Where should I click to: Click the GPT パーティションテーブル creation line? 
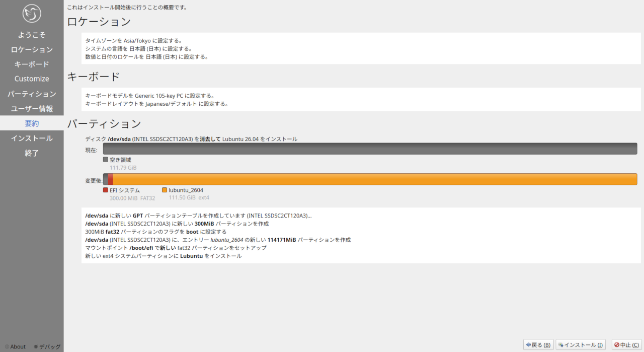199,216
